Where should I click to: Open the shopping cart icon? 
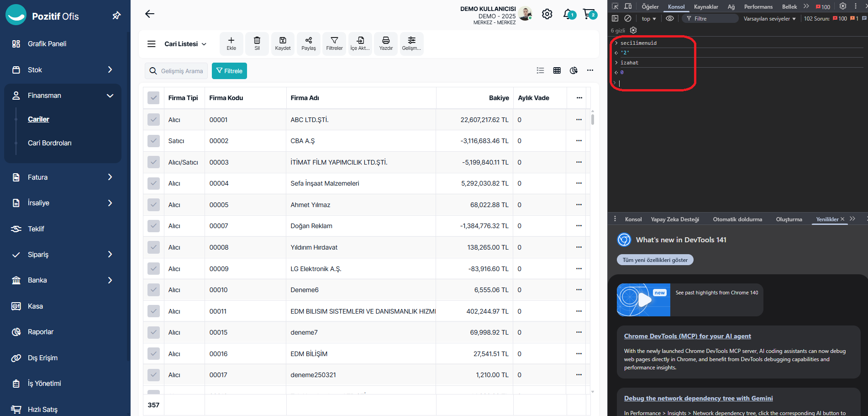[589, 14]
